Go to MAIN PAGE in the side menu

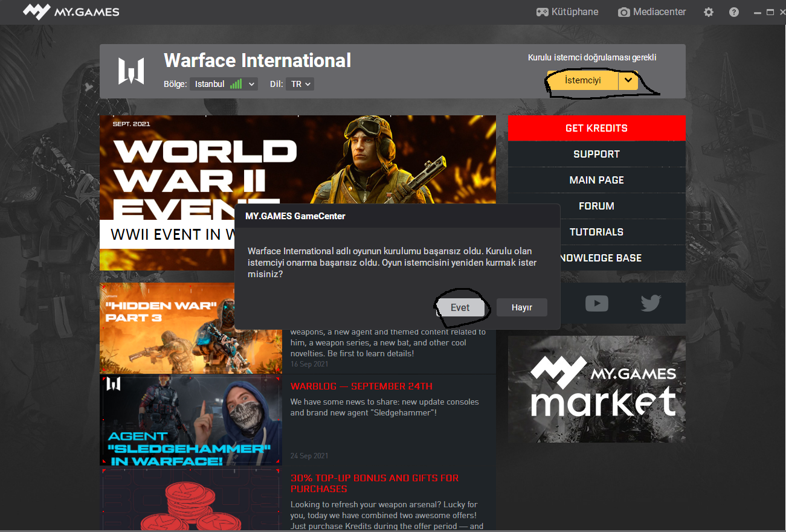[x=597, y=180]
